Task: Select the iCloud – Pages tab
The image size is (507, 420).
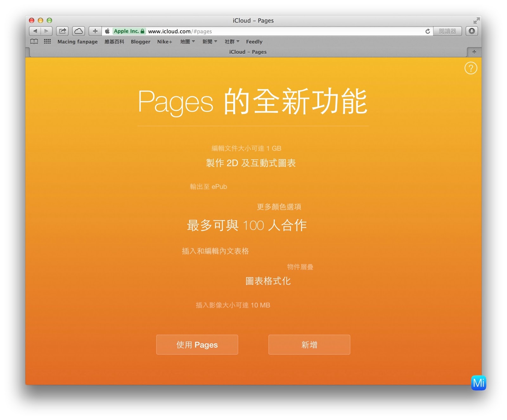Action: (248, 52)
